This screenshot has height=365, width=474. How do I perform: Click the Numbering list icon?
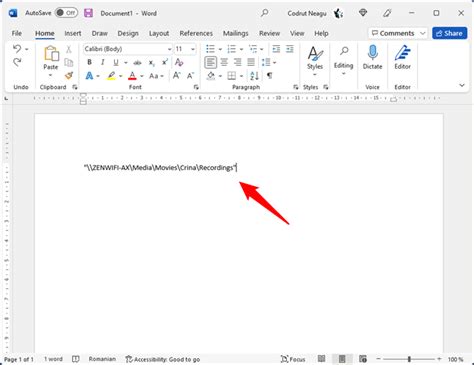point(232,49)
